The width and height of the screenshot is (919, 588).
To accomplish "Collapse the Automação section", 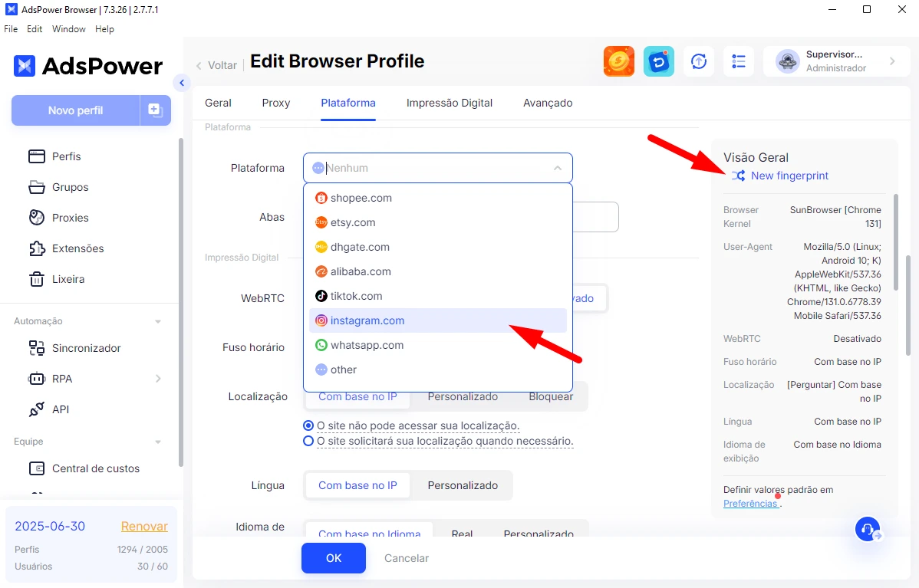I will 158,321.
